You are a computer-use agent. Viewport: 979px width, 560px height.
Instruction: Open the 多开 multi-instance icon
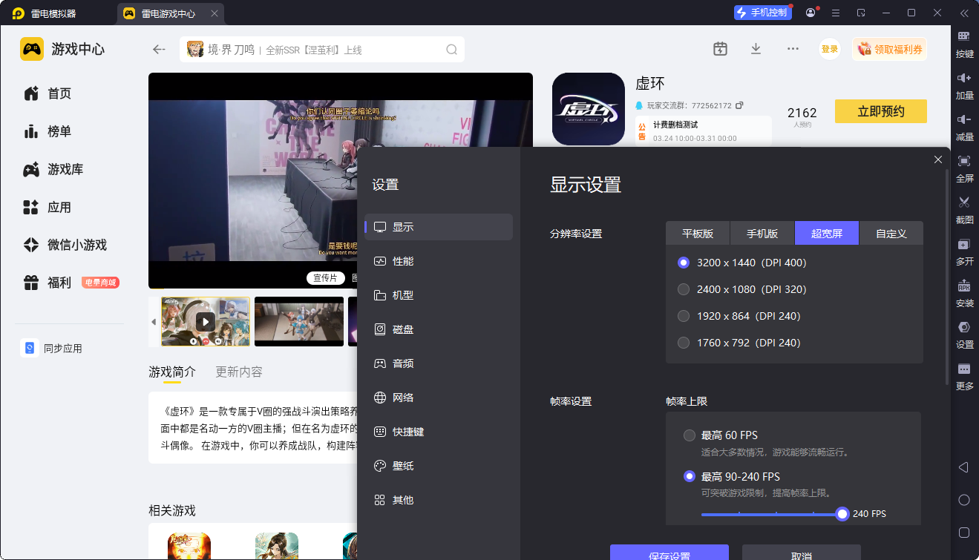click(x=964, y=244)
